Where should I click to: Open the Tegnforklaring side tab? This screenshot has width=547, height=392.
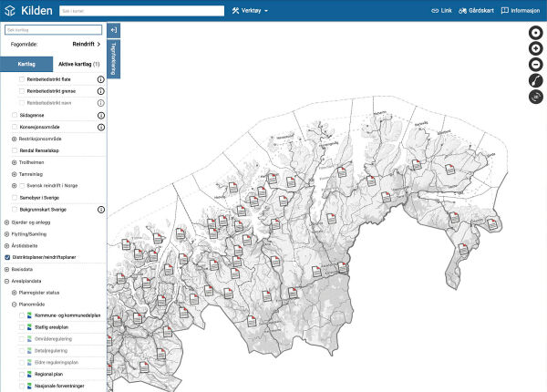pos(114,58)
